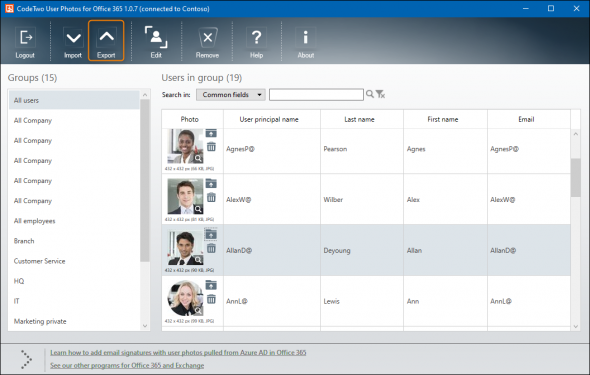Delete photo icon for Alex Wilber
The width and height of the screenshot is (590, 375).
coord(211,197)
